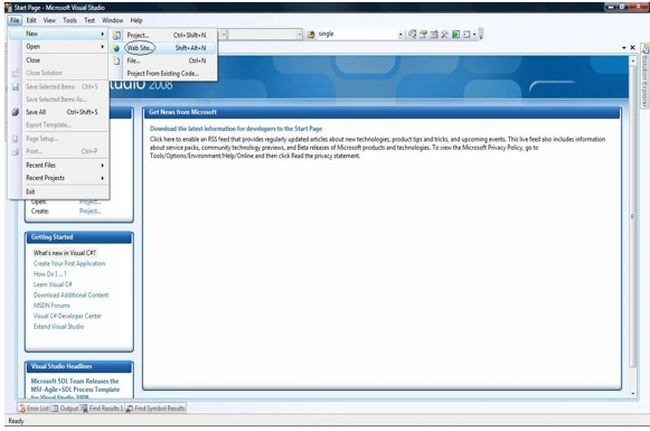
Task: Open Download Additional Content link
Action: tap(71, 295)
